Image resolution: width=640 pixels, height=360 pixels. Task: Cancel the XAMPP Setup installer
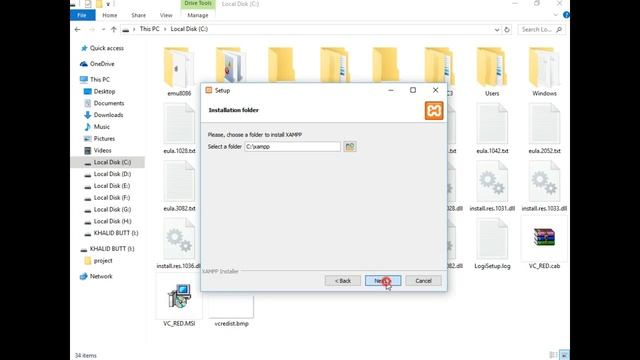tap(423, 281)
